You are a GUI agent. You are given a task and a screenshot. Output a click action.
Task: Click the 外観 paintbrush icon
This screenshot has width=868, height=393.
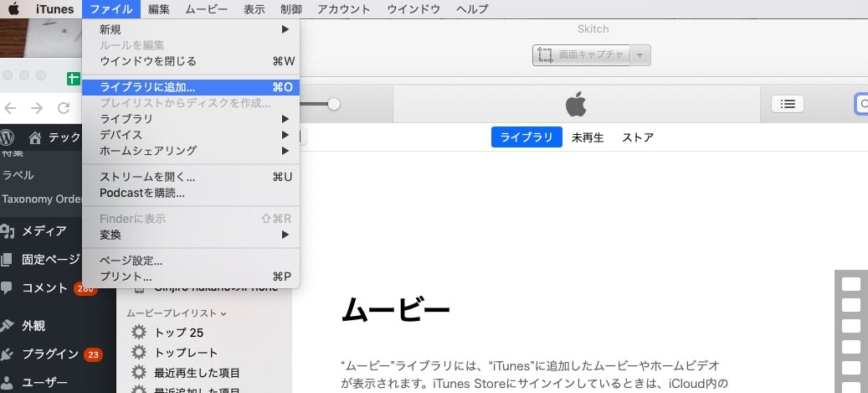pos(7,325)
